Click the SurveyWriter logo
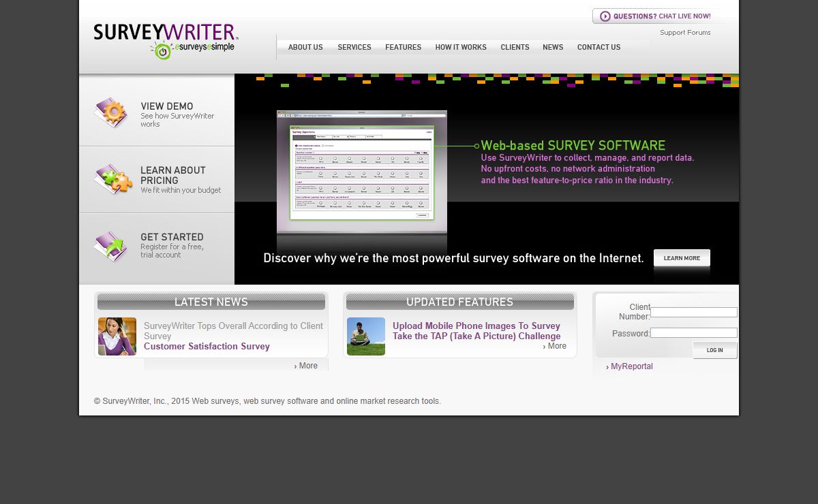This screenshot has width=818, height=504. [166, 41]
